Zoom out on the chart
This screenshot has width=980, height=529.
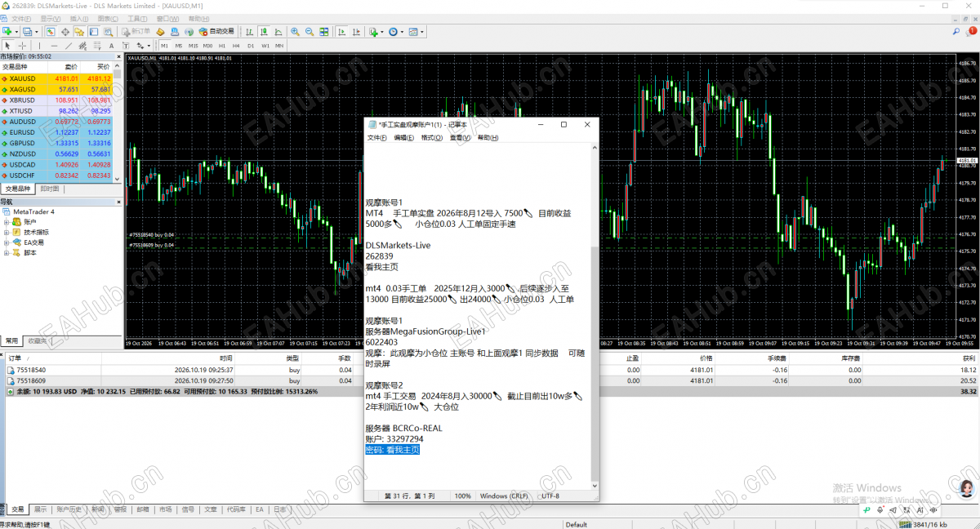point(310,32)
